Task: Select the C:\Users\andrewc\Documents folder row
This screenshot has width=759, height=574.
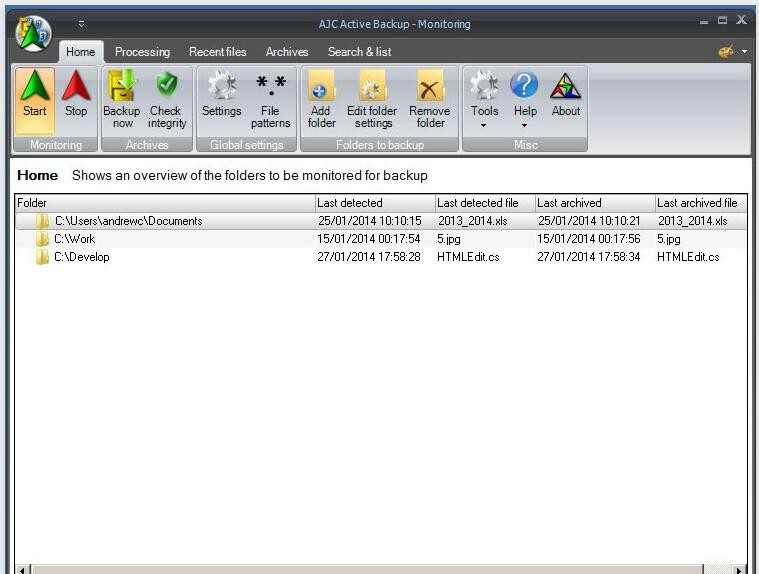Action: 381,221
